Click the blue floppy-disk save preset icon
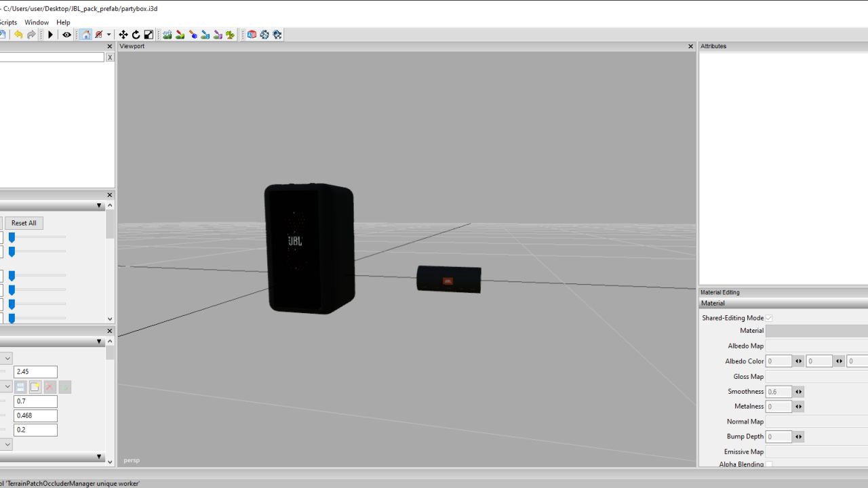This screenshot has width=868, height=488. [x=20, y=387]
